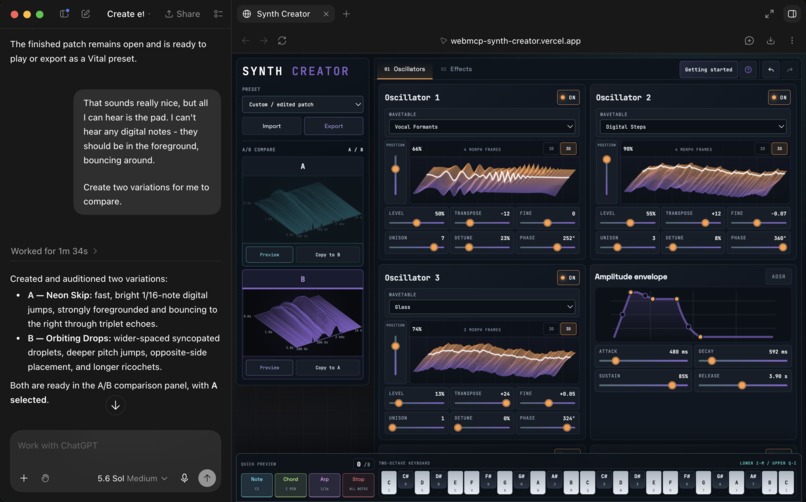Click the Oscillator 1 Level slider
Screen dimensions: 806x502
(416, 223)
